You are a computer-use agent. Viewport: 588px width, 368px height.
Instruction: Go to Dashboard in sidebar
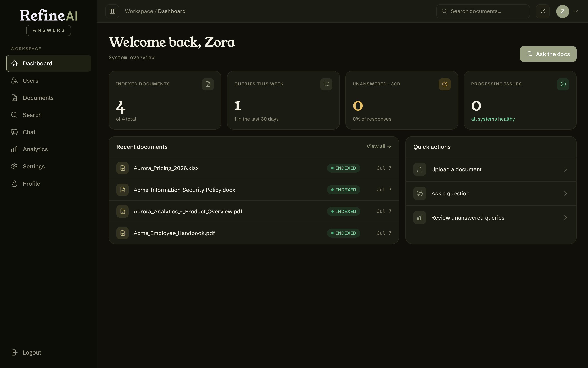[49, 64]
